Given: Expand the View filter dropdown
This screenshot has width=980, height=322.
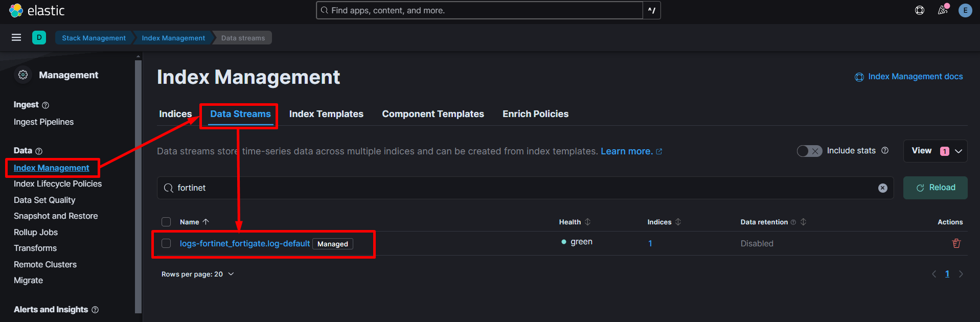Looking at the screenshot, I should tap(935, 151).
